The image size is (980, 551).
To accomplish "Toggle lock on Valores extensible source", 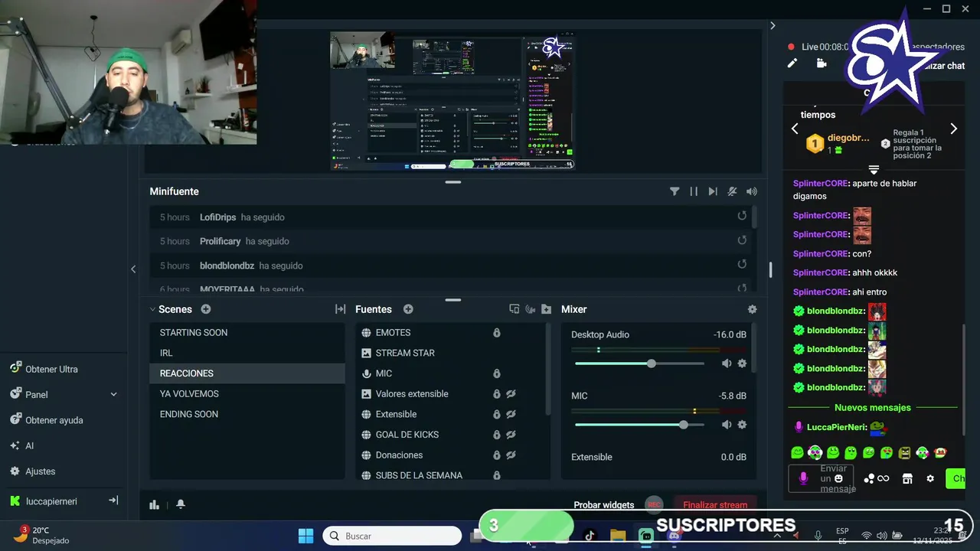I will point(496,394).
